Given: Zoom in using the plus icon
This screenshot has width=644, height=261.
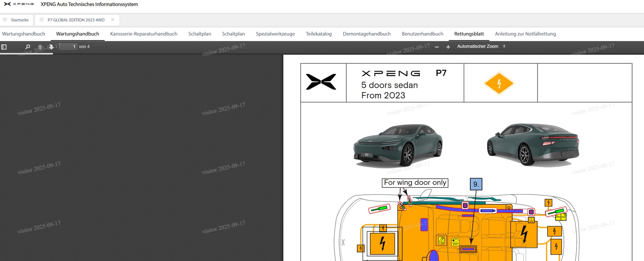Looking at the screenshot, I should pyautogui.click(x=448, y=47).
